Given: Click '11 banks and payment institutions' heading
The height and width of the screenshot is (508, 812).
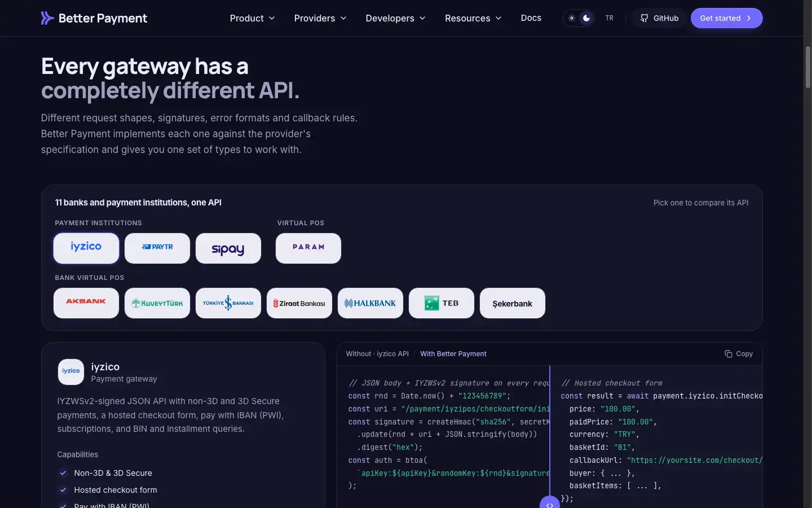Looking at the screenshot, I should coord(138,203).
